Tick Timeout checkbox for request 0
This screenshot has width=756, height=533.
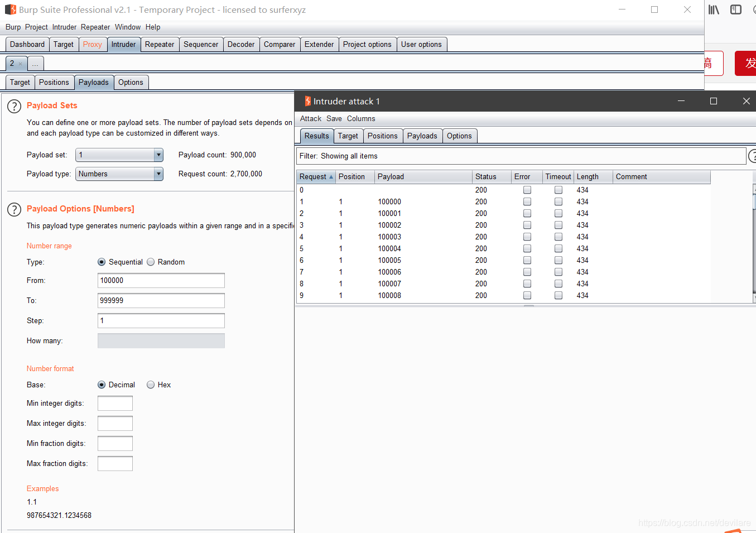[558, 190]
